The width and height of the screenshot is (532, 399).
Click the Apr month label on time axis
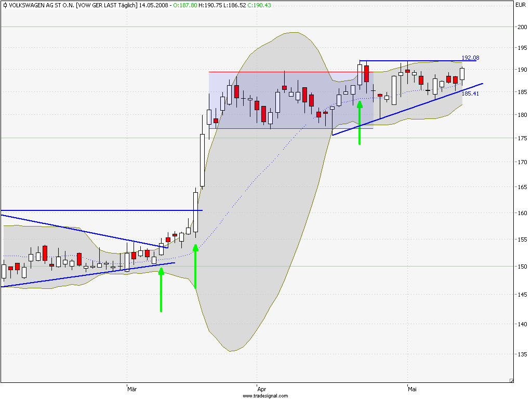pyautogui.click(x=262, y=389)
